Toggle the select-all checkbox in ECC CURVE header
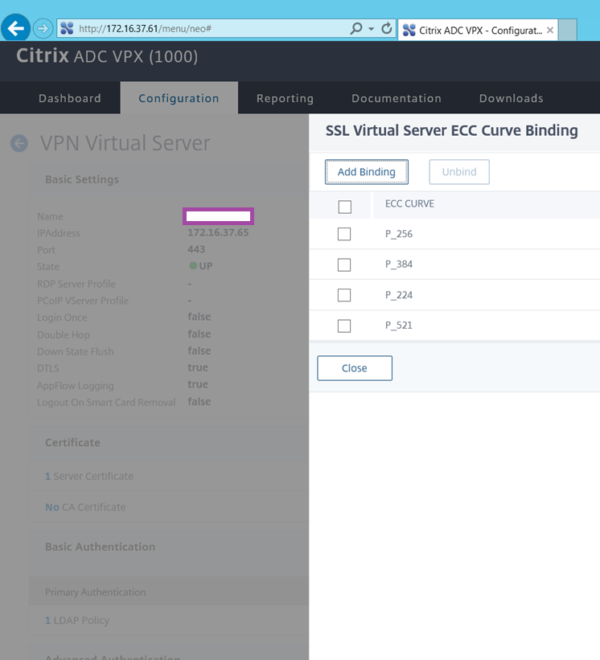Image resolution: width=600 pixels, height=660 pixels. pyautogui.click(x=345, y=207)
